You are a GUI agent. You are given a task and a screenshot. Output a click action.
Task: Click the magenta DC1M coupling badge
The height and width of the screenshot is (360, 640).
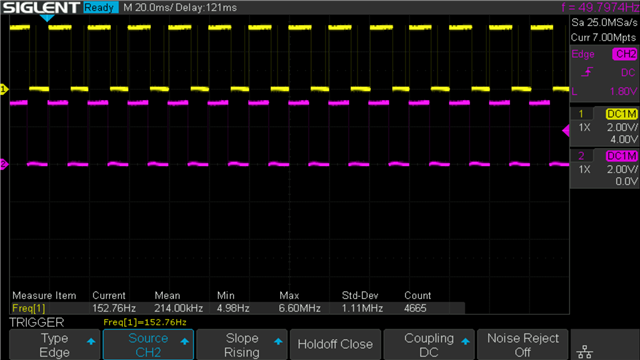[x=621, y=156]
